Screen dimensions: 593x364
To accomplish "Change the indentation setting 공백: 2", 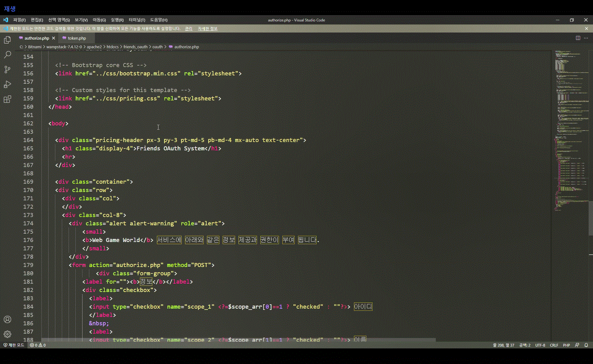I will (525, 345).
